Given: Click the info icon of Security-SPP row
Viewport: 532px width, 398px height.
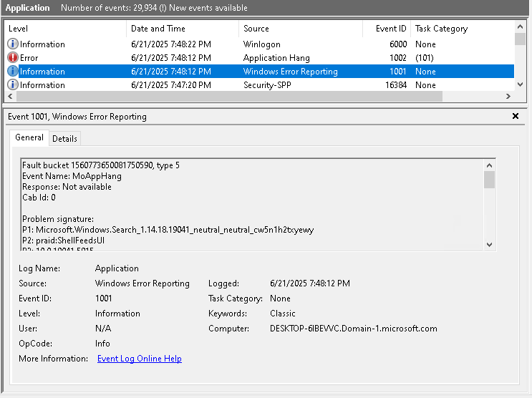Looking at the screenshot, I should click(13, 84).
